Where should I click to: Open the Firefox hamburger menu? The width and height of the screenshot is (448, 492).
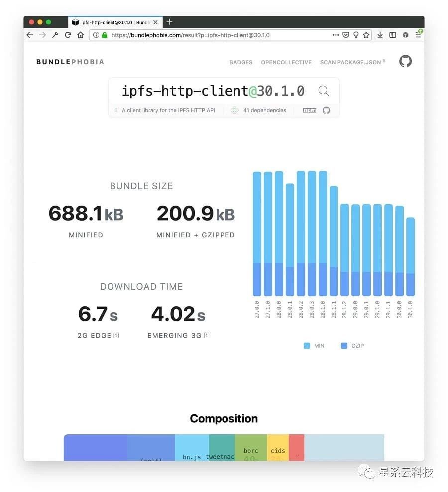[x=418, y=34]
